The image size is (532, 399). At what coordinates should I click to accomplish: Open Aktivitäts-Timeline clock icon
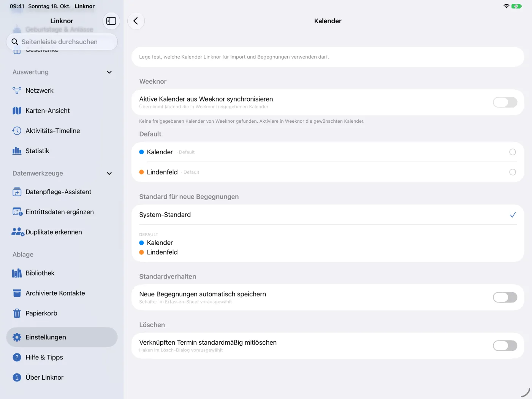pyautogui.click(x=17, y=131)
